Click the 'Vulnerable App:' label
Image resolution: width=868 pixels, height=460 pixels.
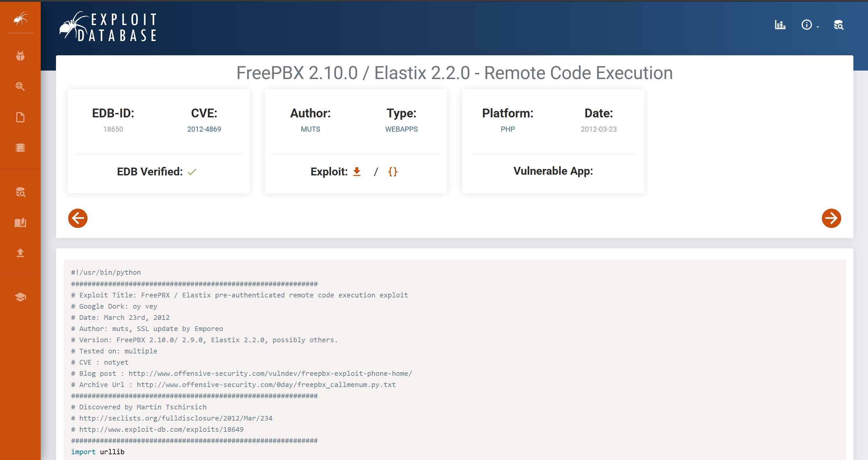point(553,171)
